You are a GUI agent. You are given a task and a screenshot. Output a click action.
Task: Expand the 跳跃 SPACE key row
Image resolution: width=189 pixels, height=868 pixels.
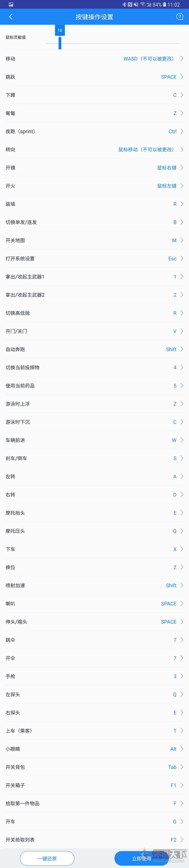94,77
